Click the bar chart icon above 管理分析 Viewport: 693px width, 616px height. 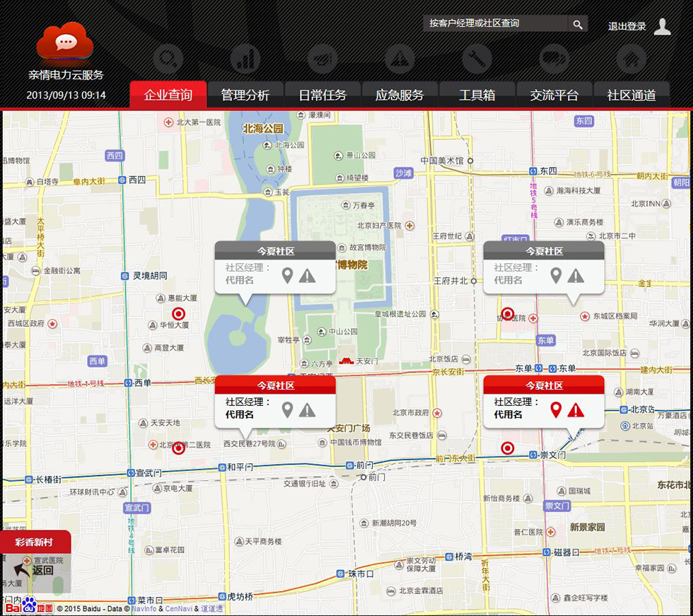pos(245,59)
